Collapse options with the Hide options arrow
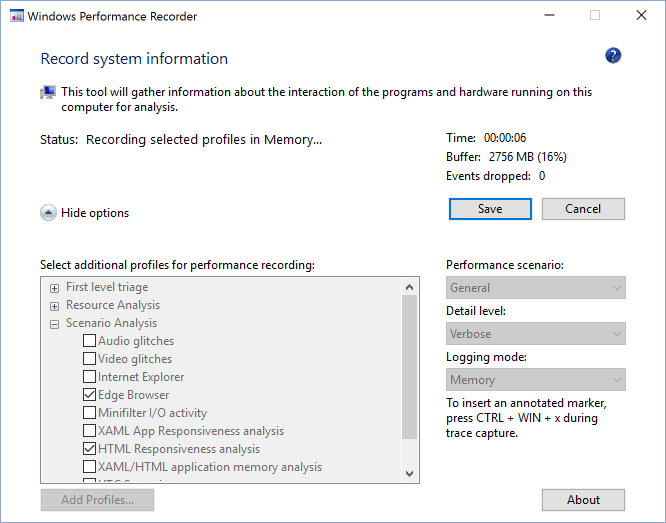 (48, 213)
